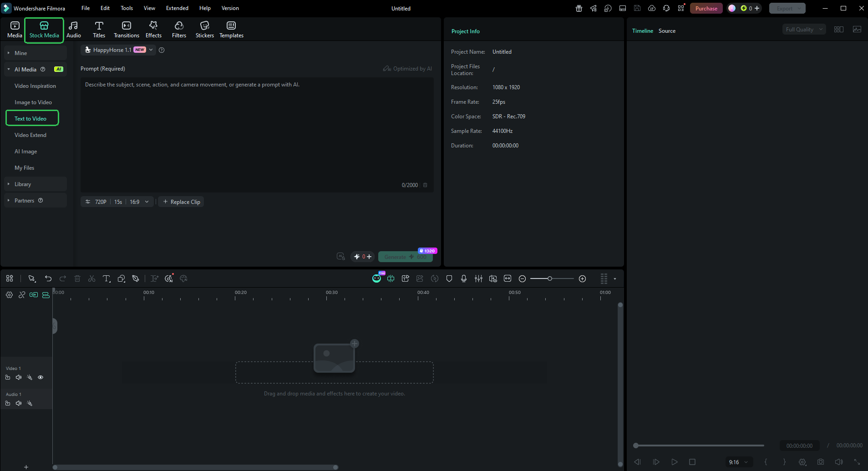Open the audio mixer icon
Image resolution: width=868 pixels, height=471 pixels.
tap(478, 279)
